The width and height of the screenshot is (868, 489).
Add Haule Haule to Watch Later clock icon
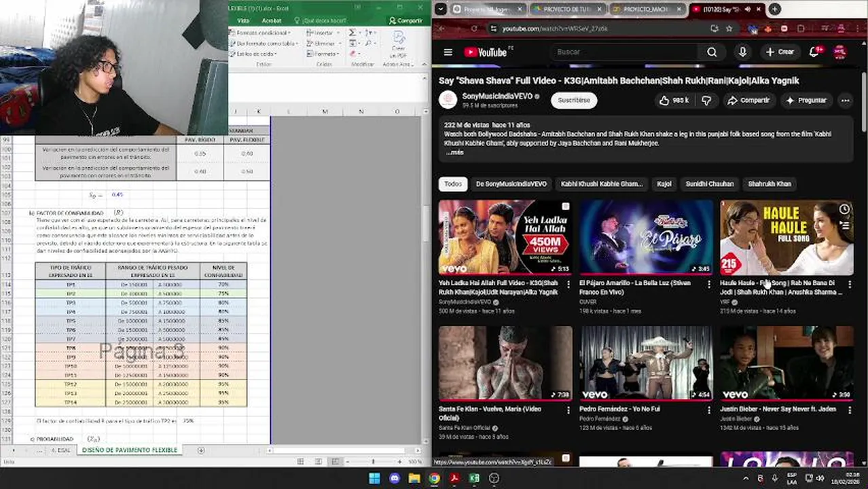844,209
